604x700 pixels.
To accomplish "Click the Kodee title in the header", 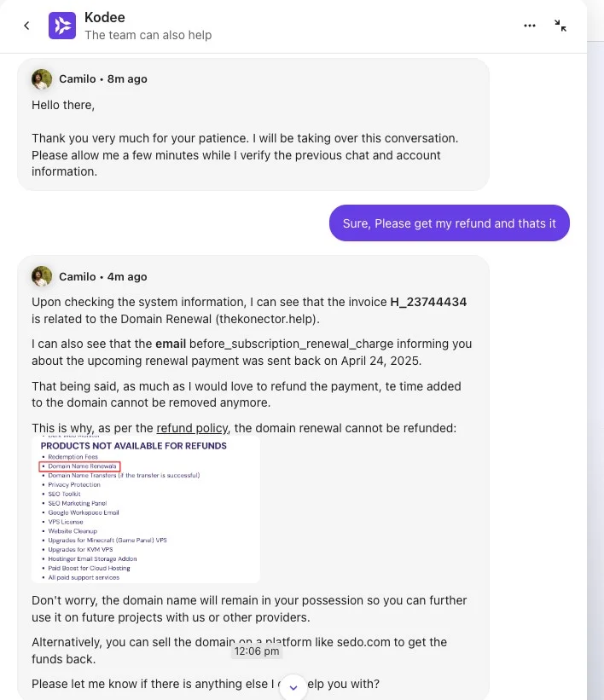I will [x=105, y=18].
